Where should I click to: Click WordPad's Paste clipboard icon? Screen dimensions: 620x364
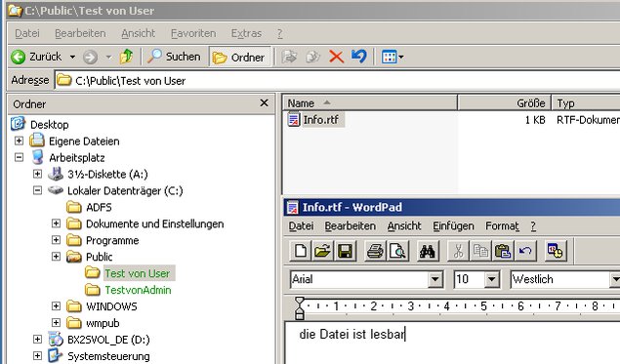tap(503, 251)
